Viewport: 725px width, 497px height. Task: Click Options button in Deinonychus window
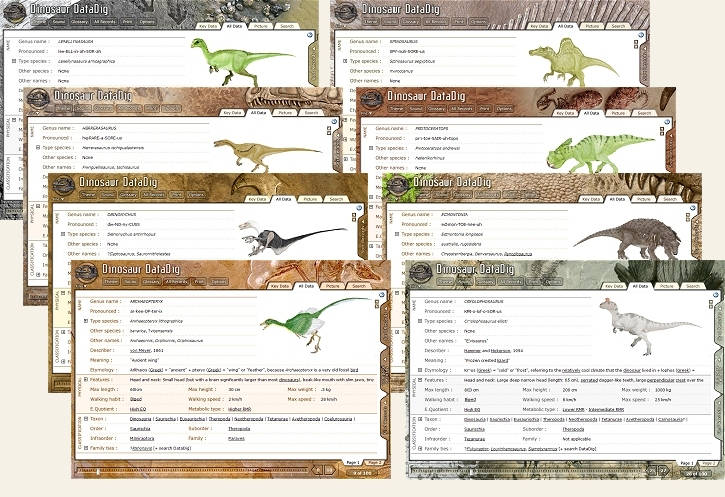(x=196, y=195)
